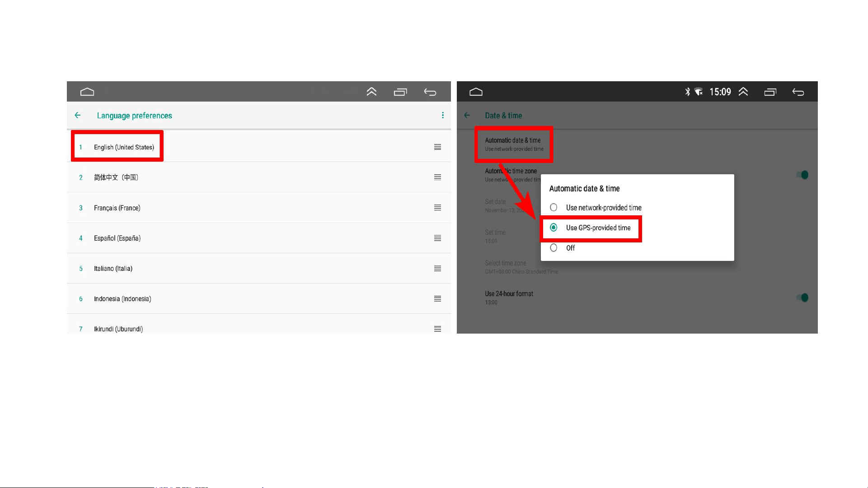
Task: Select Indonesia (Indonesia) language row
Action: point(259,298)
